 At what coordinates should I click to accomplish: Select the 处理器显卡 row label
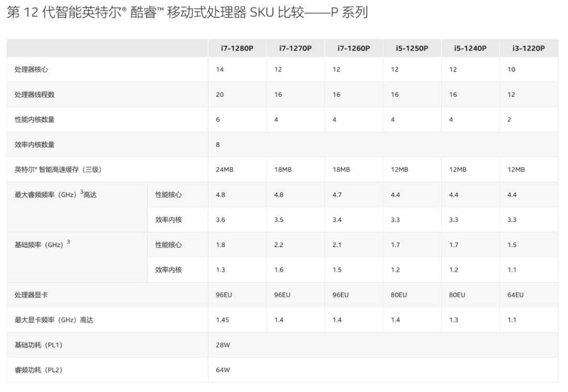pos(31,295)
